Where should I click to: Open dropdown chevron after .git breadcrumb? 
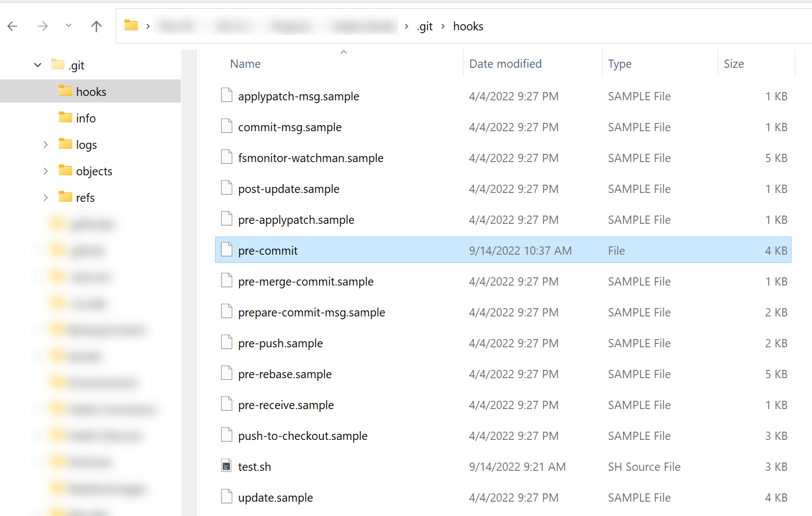click(443, 26)
